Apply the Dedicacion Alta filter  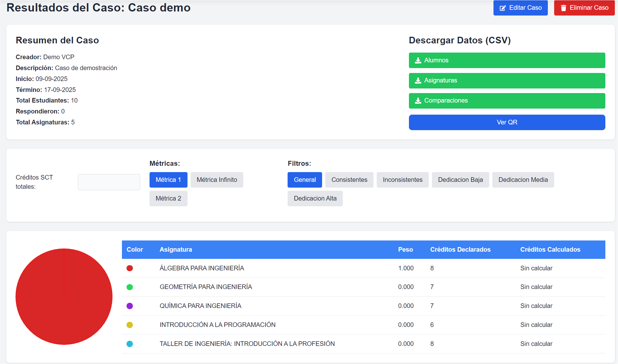click(315, 199)
